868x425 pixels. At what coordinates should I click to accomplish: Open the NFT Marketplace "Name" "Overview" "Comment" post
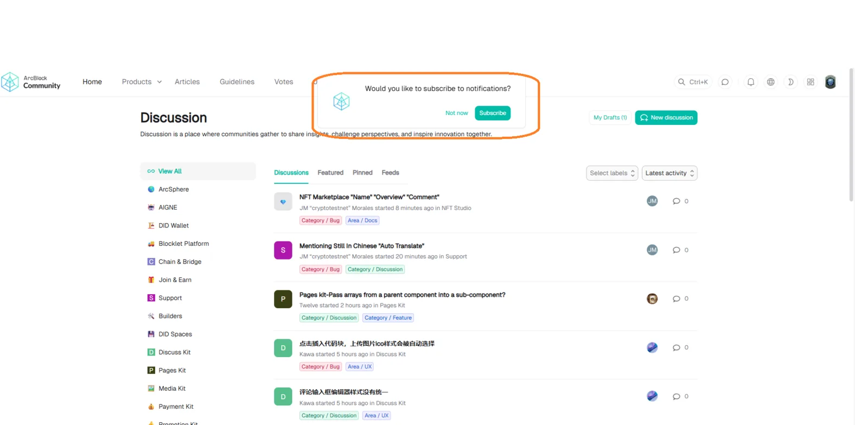369,197
